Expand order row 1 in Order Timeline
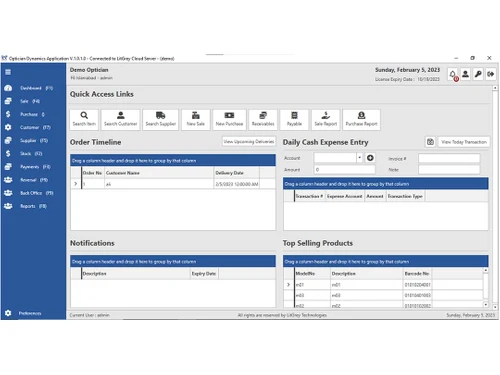This screenshot has width=500, height=375. (x=76, y=184)
